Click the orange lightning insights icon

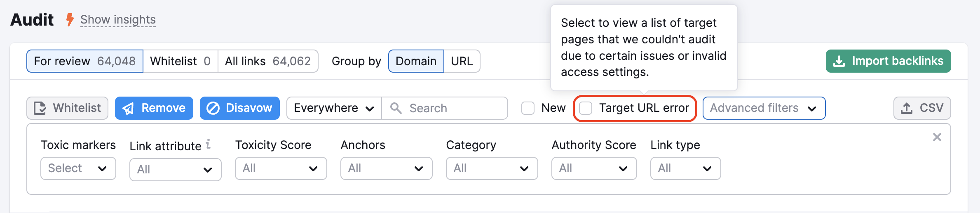(x=70, y=19)
